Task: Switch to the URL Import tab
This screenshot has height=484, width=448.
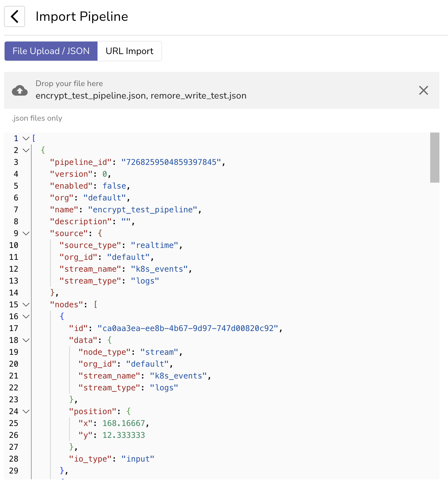Action: pos(129,51)
